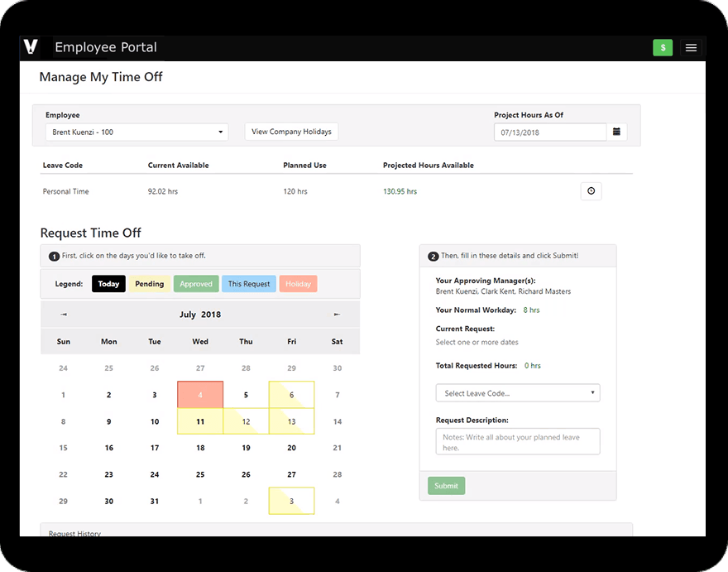This screenshot has width=728, height=572.
Task: Open the Employee selector showing Brent Kuenzi
Action: 136,131
